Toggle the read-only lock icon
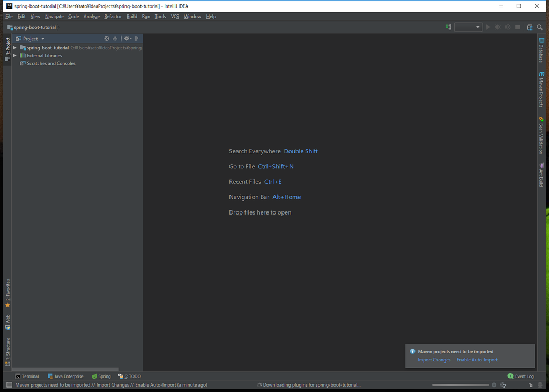Screen dimensions: 549x392 pos(531,385)
